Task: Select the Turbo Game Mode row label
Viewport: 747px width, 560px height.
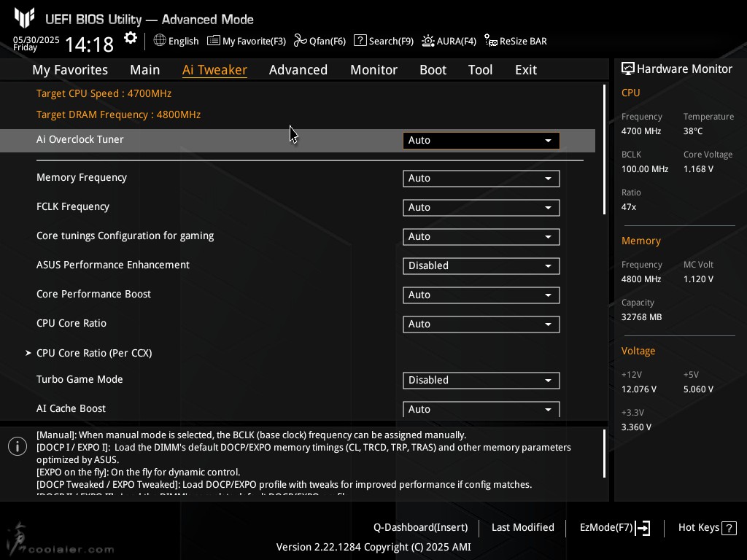Action: (x=80, y=379)
